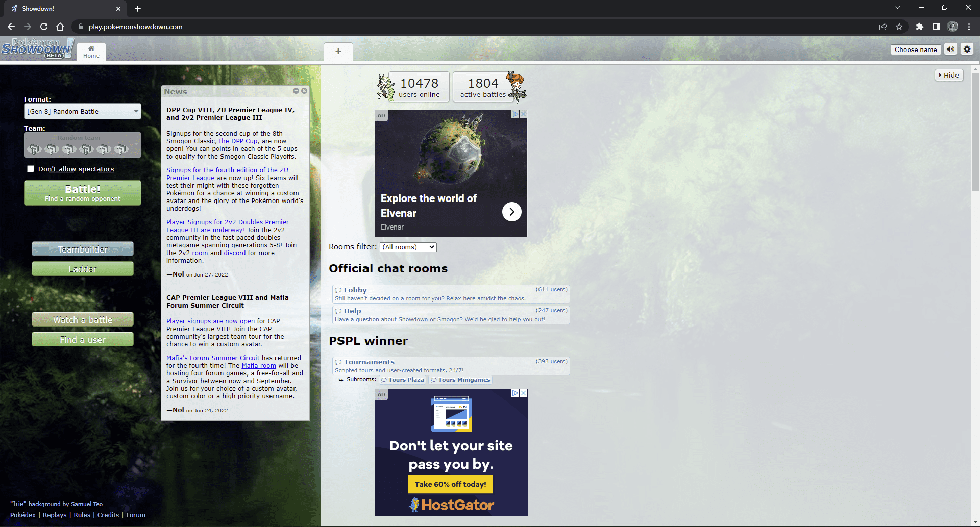Screen dimensions: 980x527
Task: Open the 2v2 room link
Action: [200, 253]
